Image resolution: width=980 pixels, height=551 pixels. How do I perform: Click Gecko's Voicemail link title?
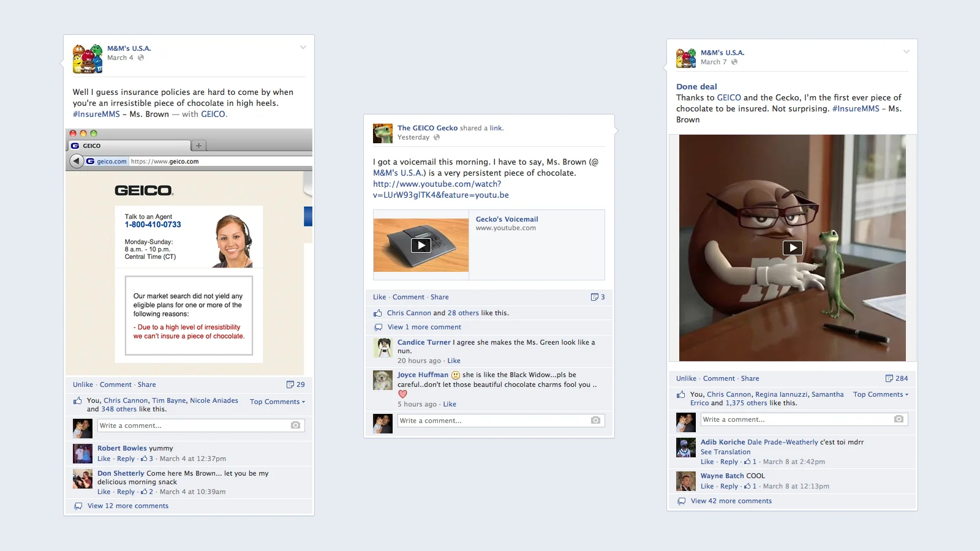click(507, 219)
